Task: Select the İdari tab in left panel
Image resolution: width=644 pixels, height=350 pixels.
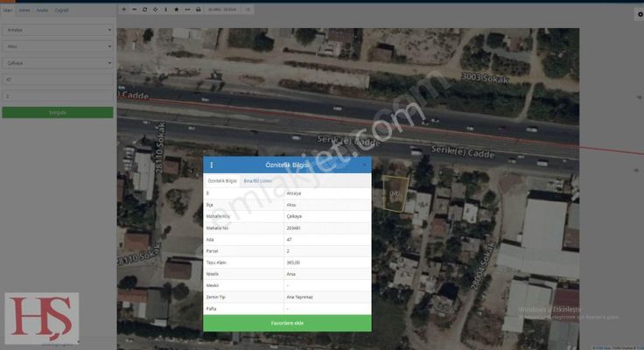Action: coord(8,10)
